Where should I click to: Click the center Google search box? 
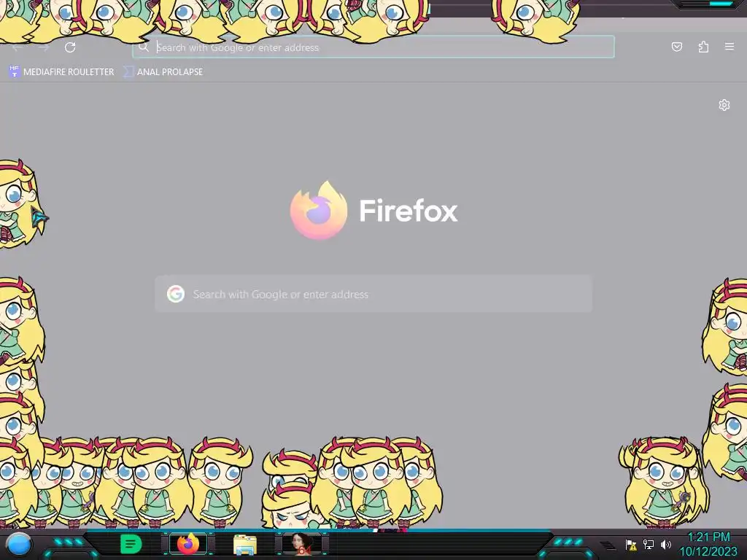point(373,294)
